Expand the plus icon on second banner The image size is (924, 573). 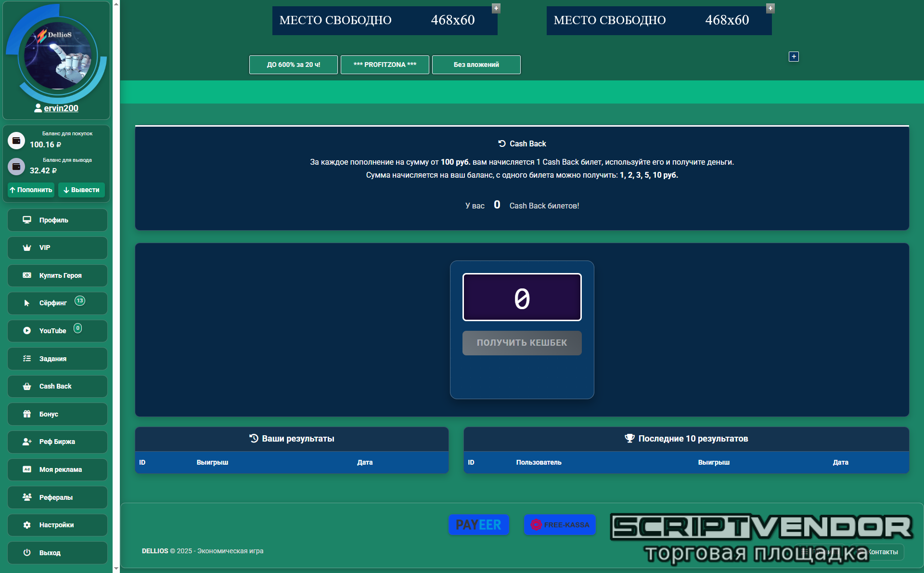pyautogui.click(x=770, y=8)
